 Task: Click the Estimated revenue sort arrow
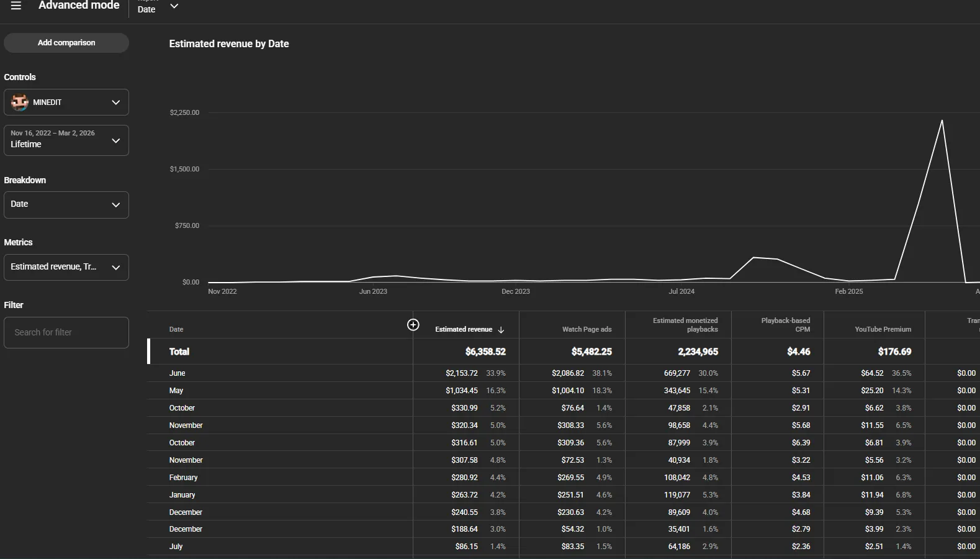coord(501,330)
